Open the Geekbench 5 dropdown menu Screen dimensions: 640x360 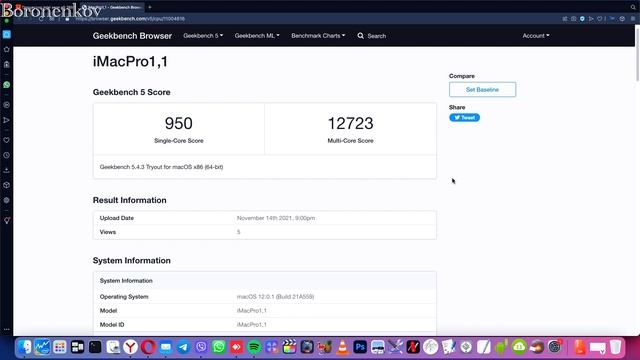click(203, 36)
